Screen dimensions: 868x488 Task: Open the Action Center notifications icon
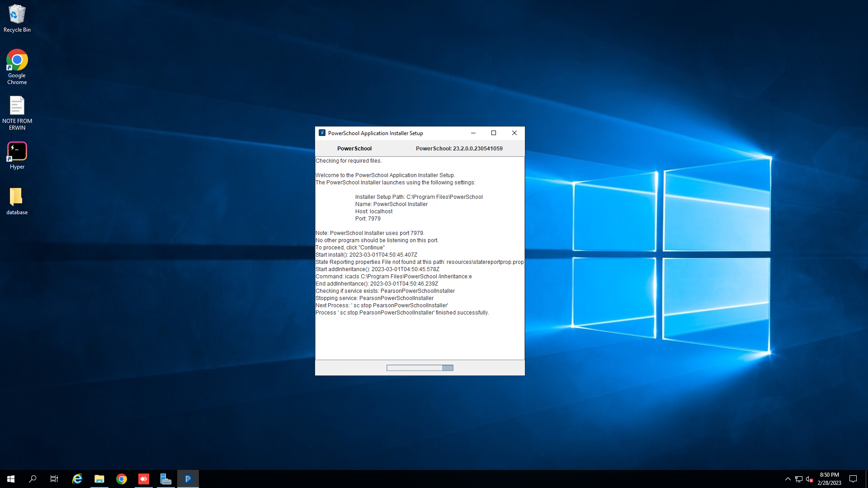[853, 479]
